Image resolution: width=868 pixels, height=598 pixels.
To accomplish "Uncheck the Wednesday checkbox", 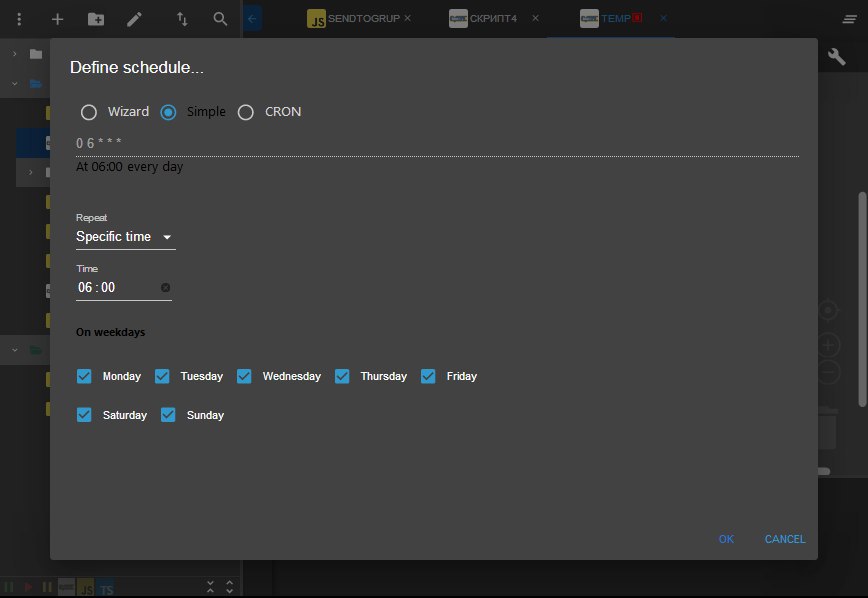I will click(x=244, y=377).
